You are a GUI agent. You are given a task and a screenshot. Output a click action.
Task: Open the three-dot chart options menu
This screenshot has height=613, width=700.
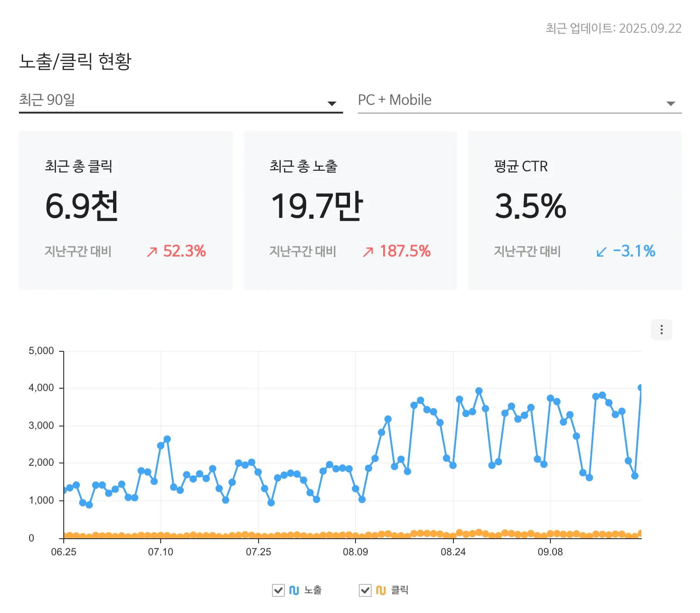(x=661, y=330)
